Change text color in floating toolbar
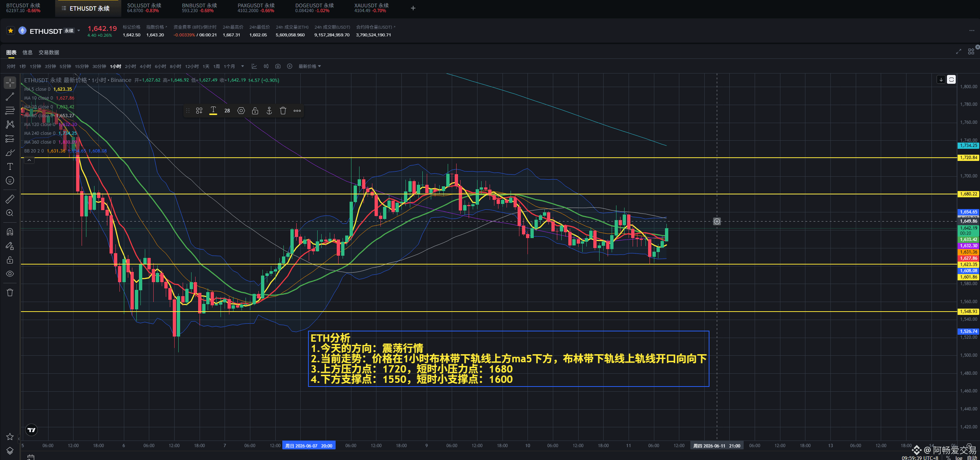The width and height of the screenshot is (980, 460). point(213,111)
